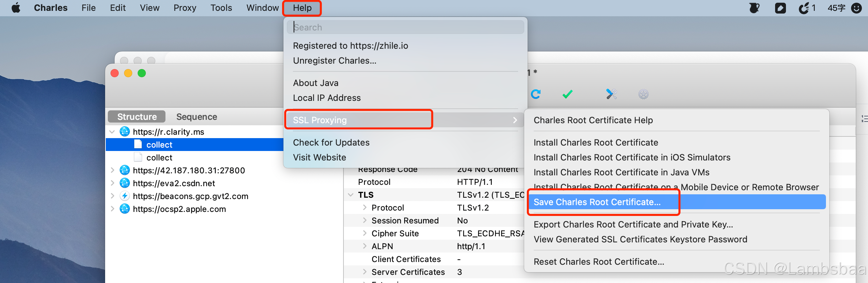The width and height of the screenshot is (868, 283).
Task: Expand the ALPN row
Action: click(365, 246)
